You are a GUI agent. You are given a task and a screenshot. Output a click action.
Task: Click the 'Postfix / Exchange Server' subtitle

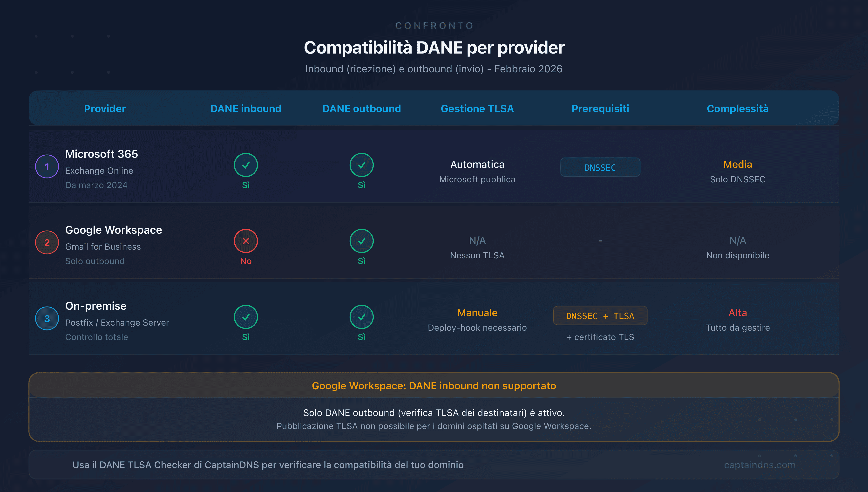click(117, 323)
